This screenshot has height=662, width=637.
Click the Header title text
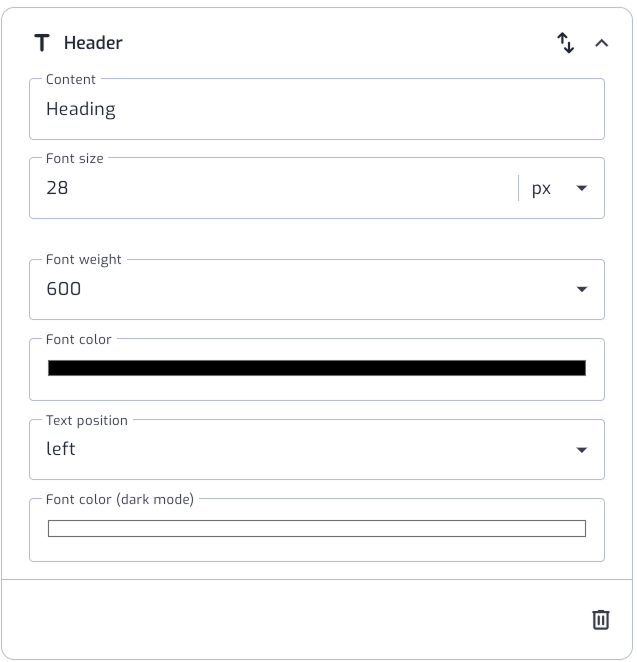coord(93,43)
